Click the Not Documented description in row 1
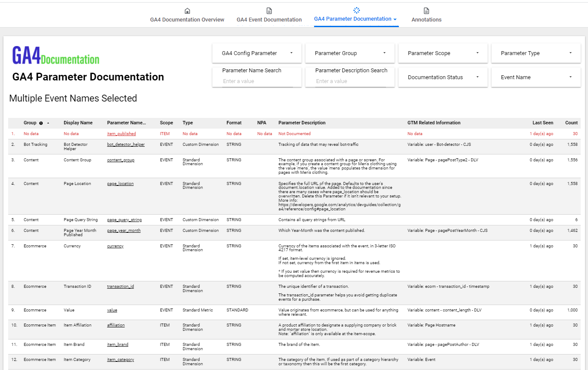588x370 pixels. pyautogui.click(x=295, y=134)
